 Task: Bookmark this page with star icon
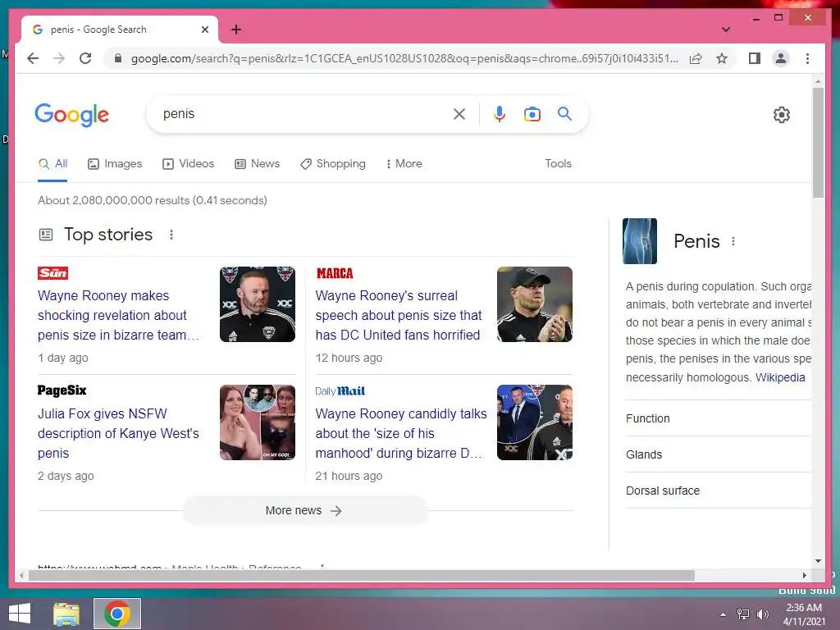[x=722, y=58]
